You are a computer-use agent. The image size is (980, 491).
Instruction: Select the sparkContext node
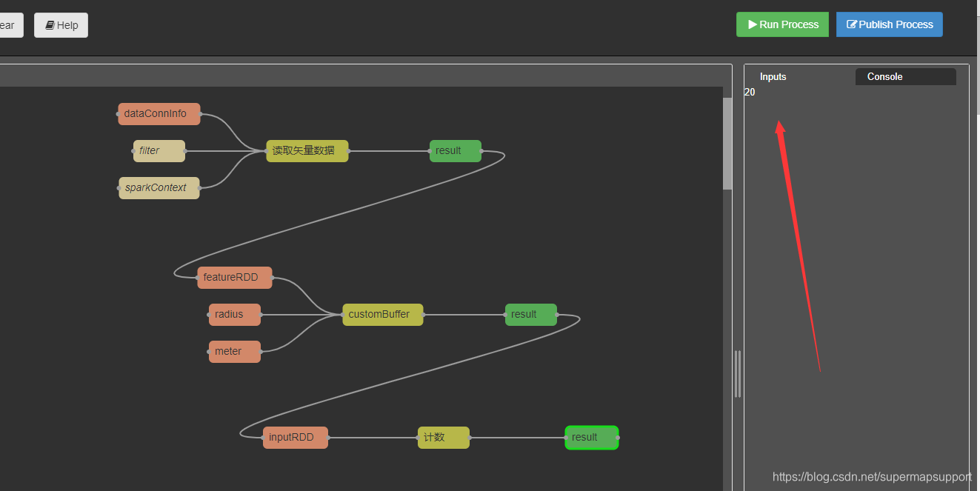[x=159, y=188]
